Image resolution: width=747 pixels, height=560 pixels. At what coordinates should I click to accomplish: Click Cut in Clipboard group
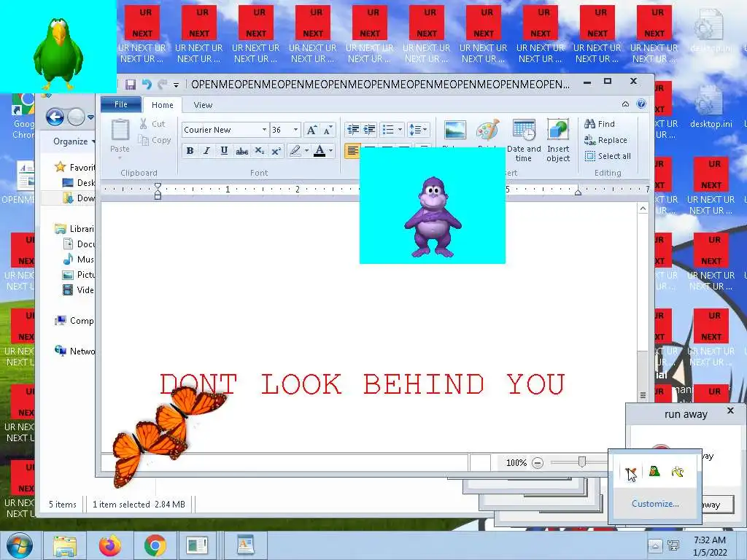pos(152,124)
